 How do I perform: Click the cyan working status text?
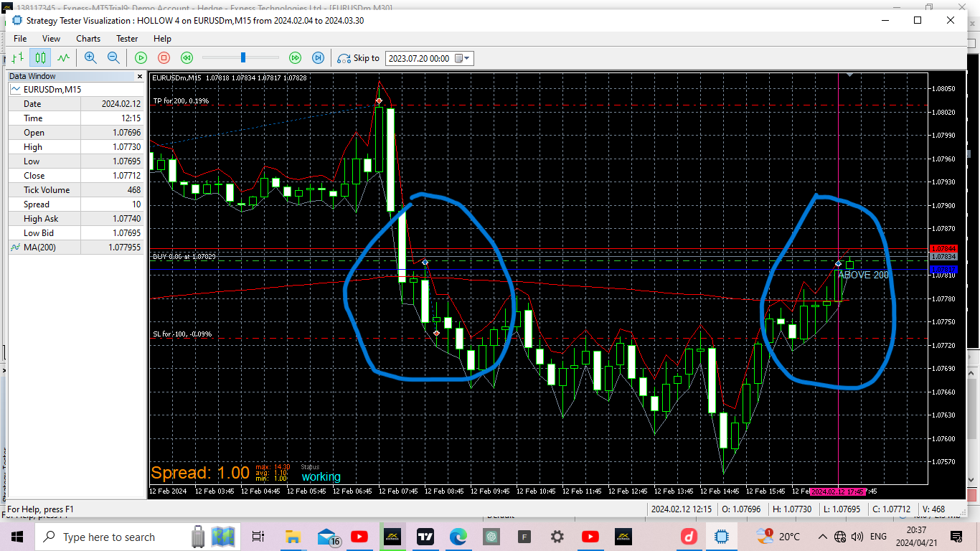(321, 477)
